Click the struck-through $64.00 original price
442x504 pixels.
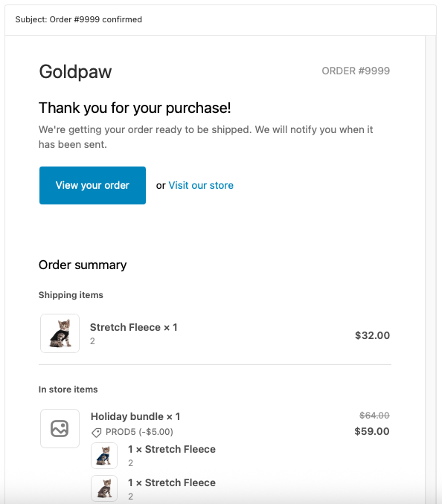pos(374,416)
